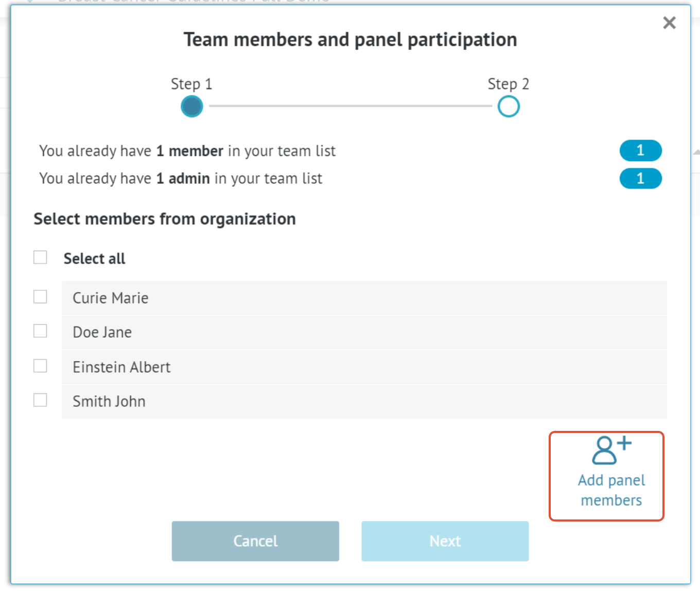Click the member count badge showing 1
This screenshot has width=700, height=591.
(x=640, y=150)
